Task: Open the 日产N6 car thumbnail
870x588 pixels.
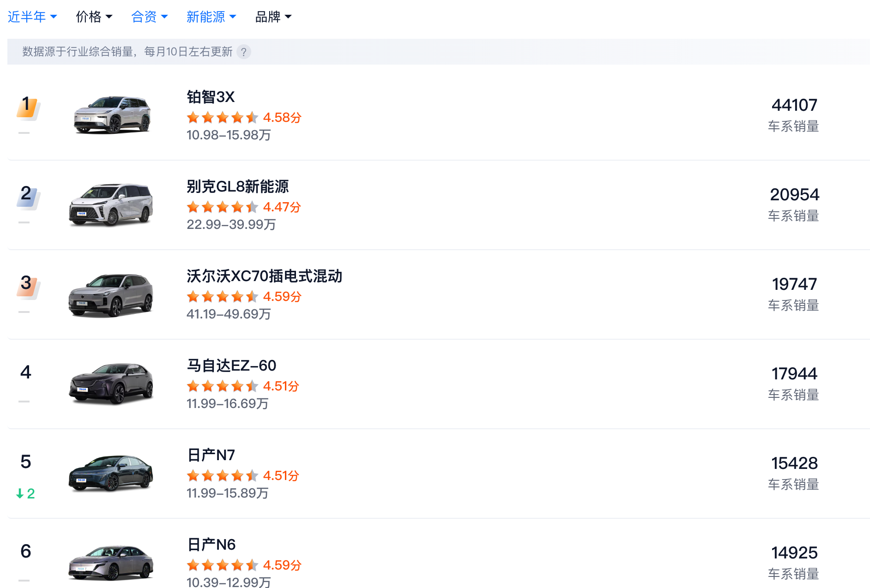Action: coord(111,563)
